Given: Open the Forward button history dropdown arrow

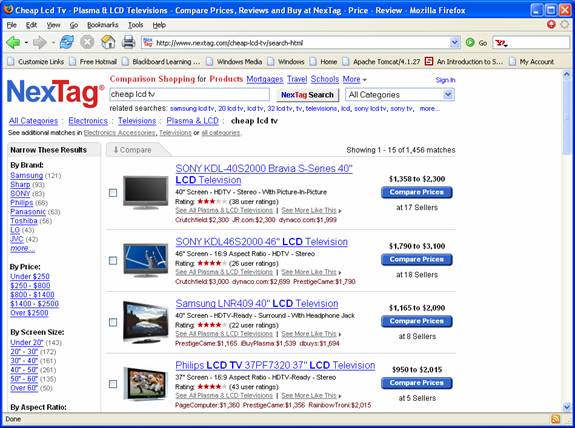Looking at the screenshot, I should tap(53, 43).
